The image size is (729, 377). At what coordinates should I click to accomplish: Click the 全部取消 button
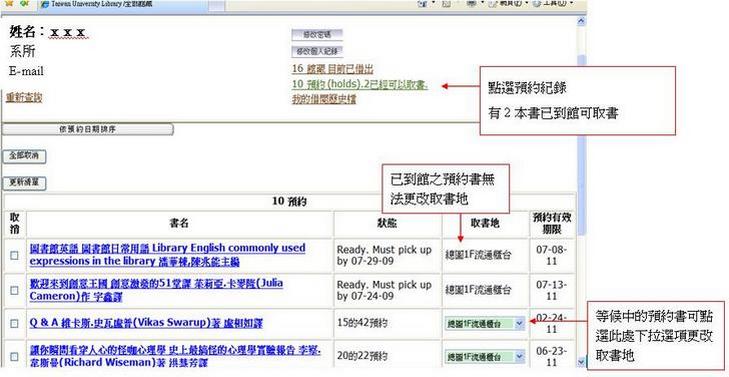[25, 157]
